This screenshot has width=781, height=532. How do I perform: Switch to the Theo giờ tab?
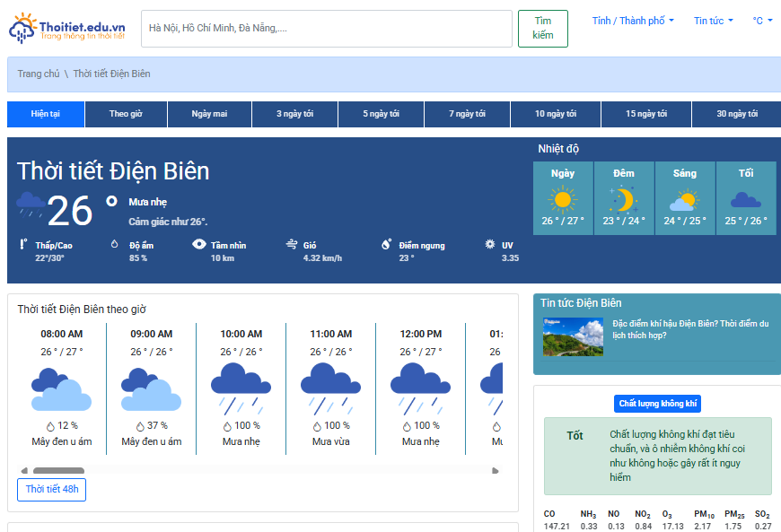(x=126, y=114)
